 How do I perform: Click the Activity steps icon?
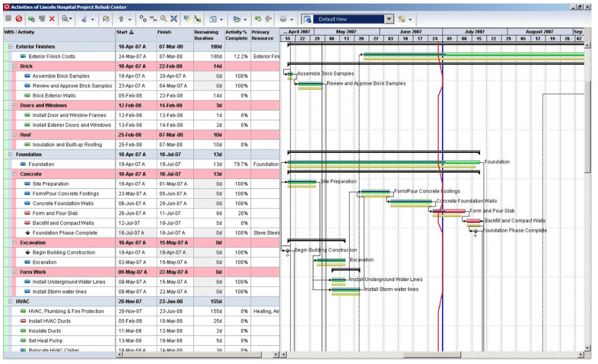(x=269, y=19)
